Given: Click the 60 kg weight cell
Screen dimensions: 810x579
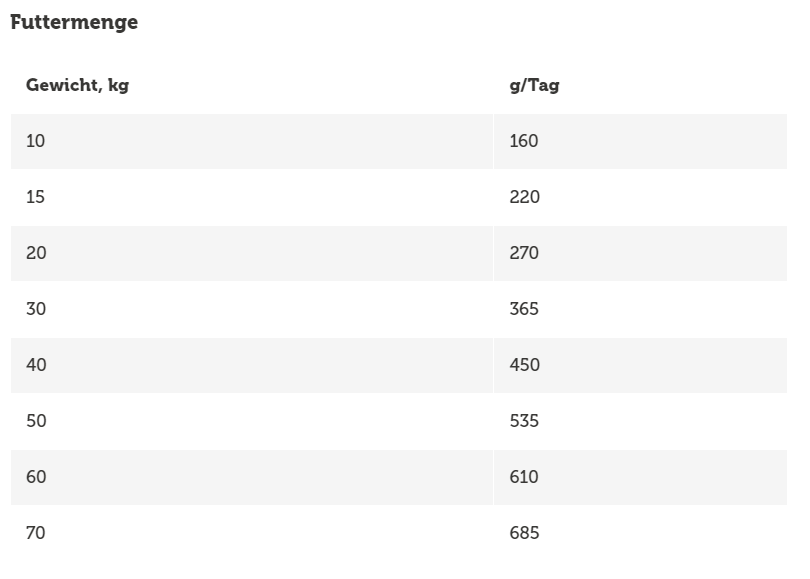Looking at the screenshot, I should [x=36, y=477].
